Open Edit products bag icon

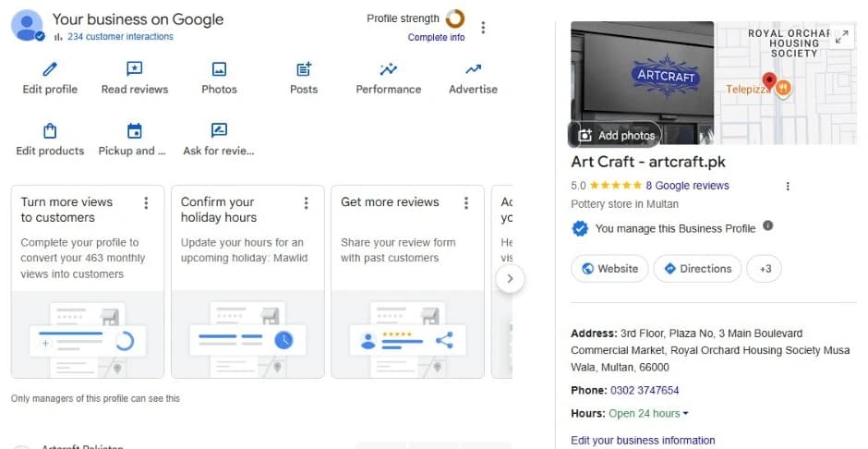tap(50, 130)
